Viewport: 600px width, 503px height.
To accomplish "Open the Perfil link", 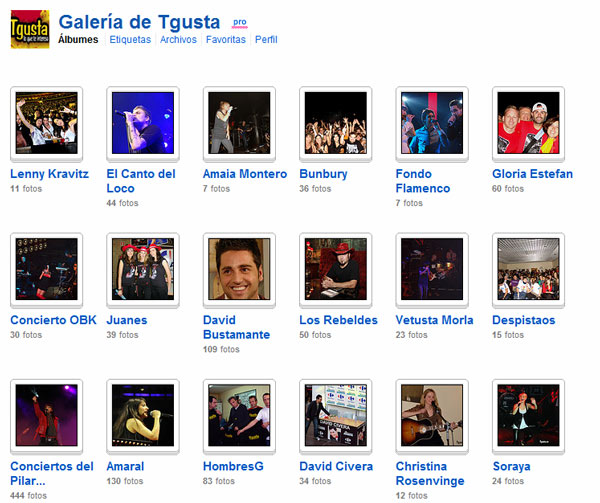I will pos(266,40).
